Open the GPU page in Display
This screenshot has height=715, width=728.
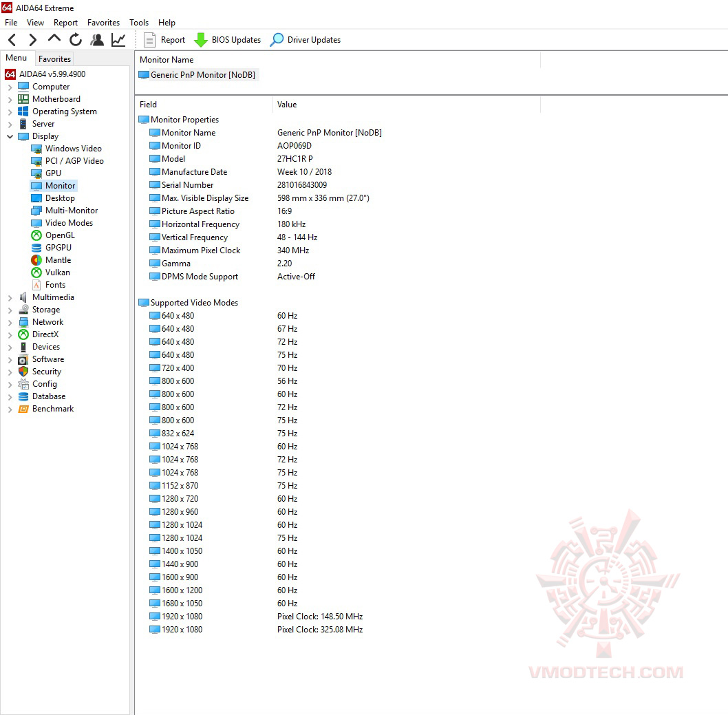[x=46, y=173]
